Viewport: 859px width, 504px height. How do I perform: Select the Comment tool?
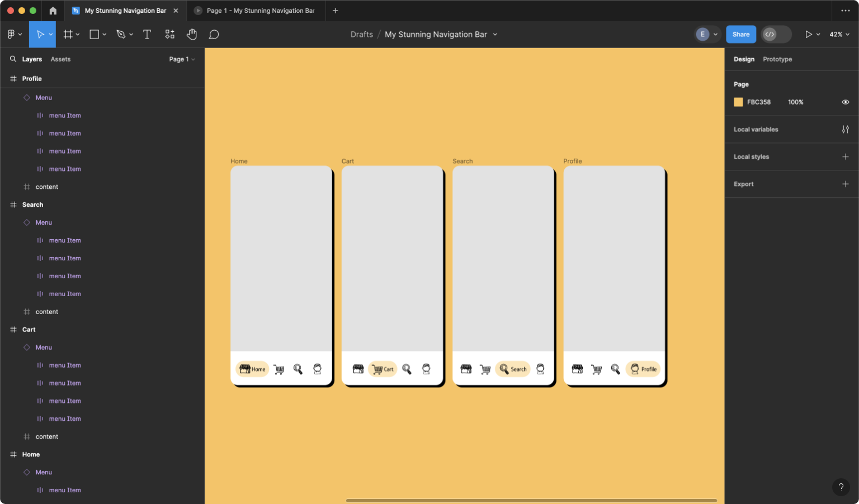[214, 34]
